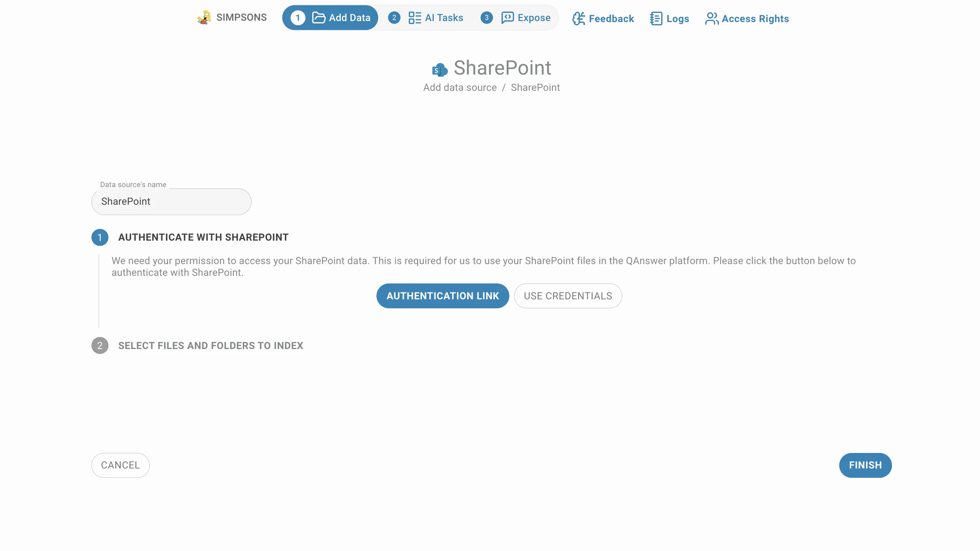Click the Access Rights users icon
Screen dimensions: 980x551
pos(712,18)
